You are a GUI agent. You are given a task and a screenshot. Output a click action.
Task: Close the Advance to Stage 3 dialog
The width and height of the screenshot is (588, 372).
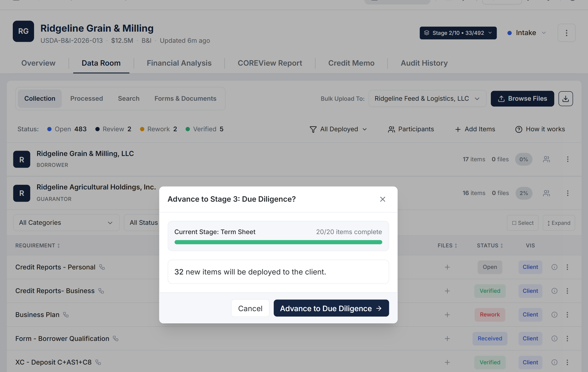(x=383, y=199)
